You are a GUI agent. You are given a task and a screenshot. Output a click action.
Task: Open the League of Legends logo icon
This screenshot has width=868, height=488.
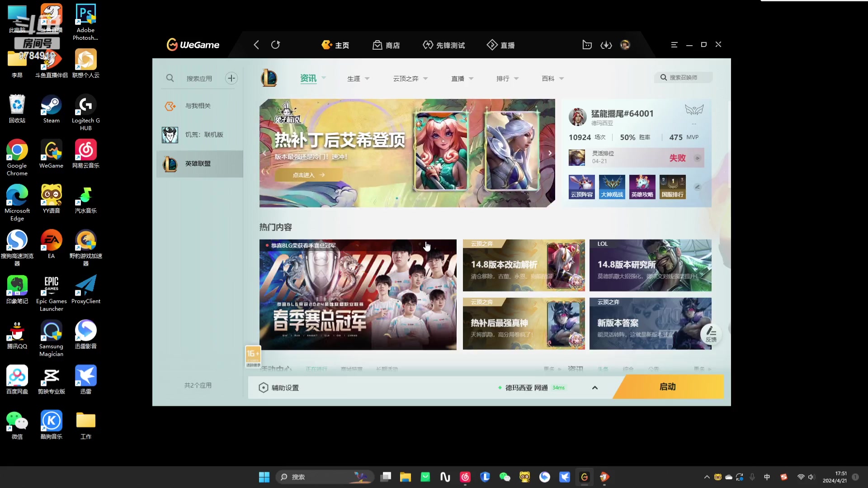tap(269, 78)
